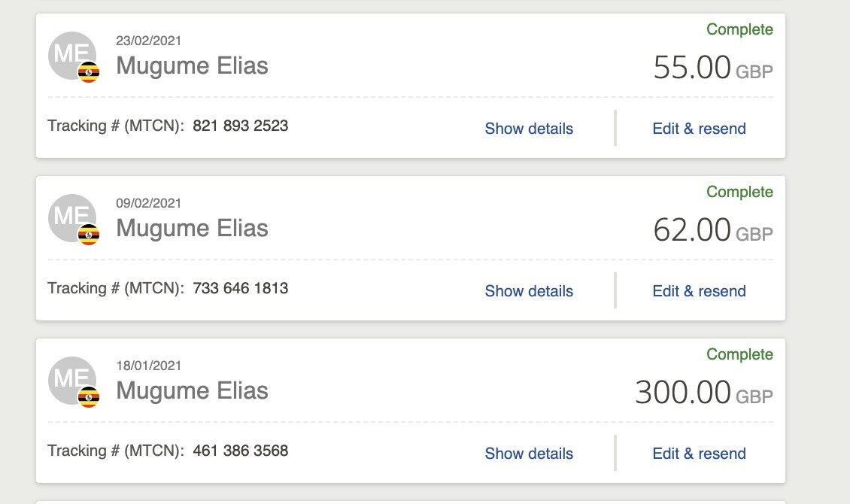
Task: Select tracking number 733 646 1813
Action: point(241,288)
